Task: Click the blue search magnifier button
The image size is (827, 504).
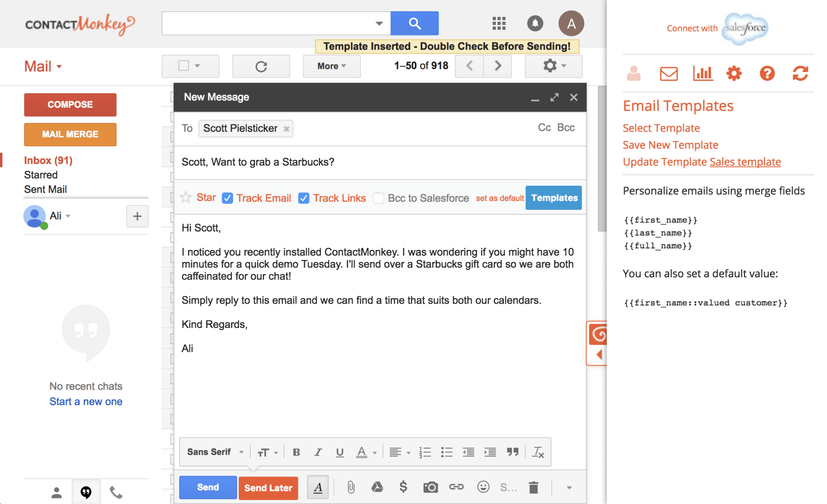Action: pyautogui.click(x=414, y=23)
